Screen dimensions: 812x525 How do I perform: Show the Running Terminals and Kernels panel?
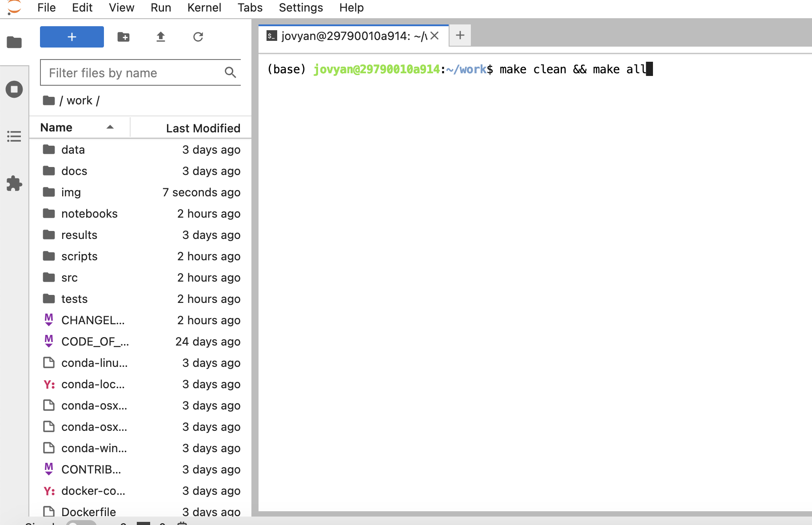click(14, 89)
